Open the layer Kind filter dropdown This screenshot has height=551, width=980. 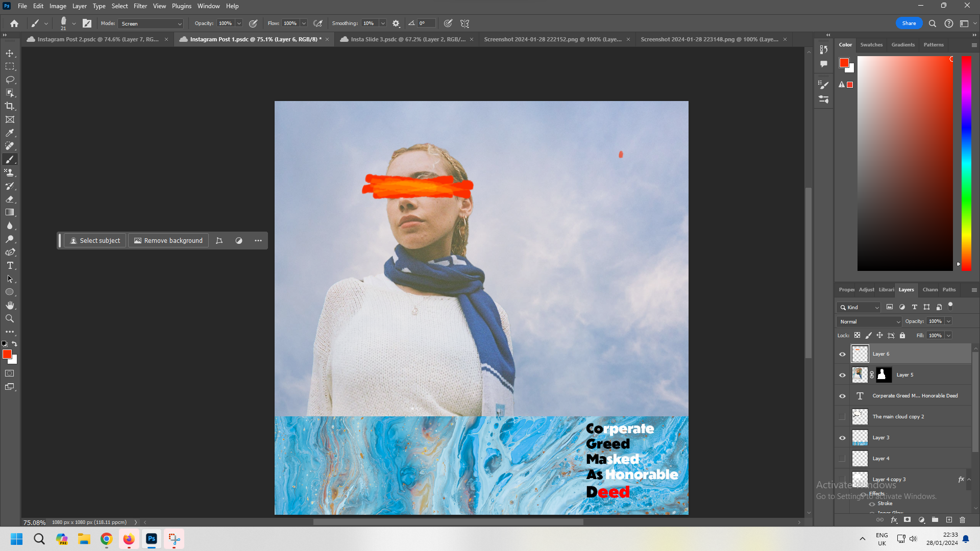click(859, 307)
